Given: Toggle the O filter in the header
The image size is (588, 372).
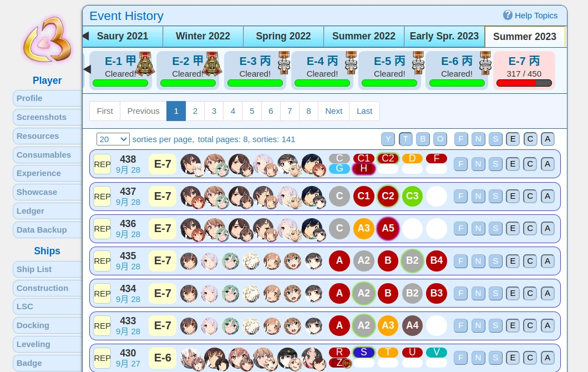Looking at the screenshot, I should point(440,139).
